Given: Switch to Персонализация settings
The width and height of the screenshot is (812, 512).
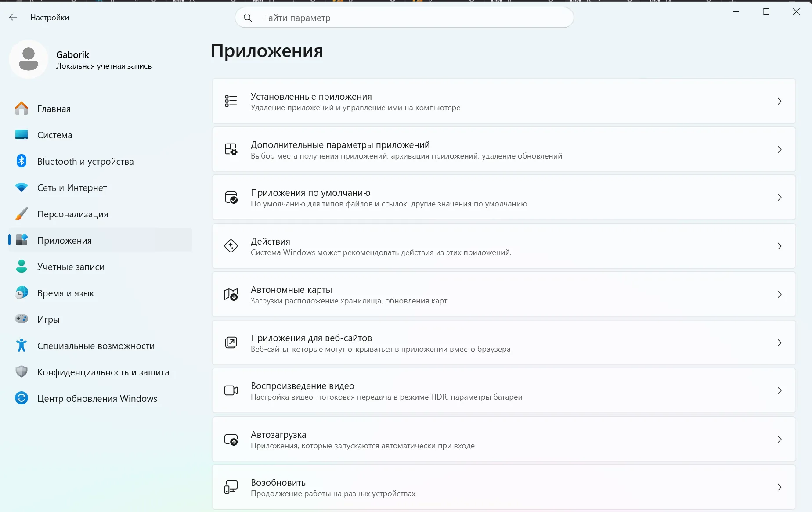Looking at the screenshot, I should [100, 214].
